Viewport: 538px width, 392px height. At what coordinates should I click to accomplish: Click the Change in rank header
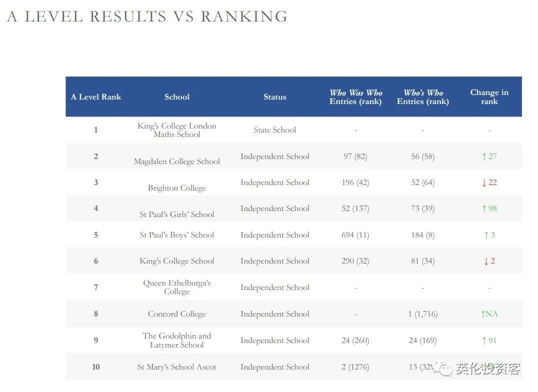489,97
